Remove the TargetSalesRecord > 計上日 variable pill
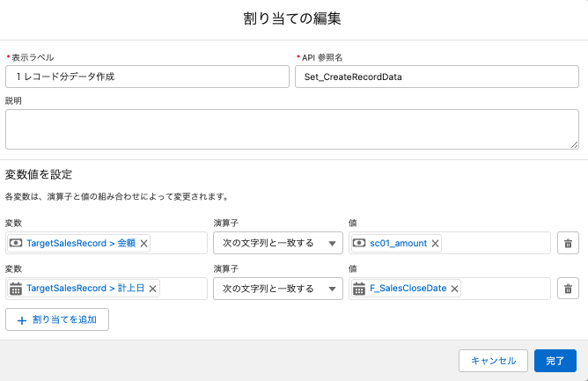Screen dimensions: 588x381 (152, 289)
